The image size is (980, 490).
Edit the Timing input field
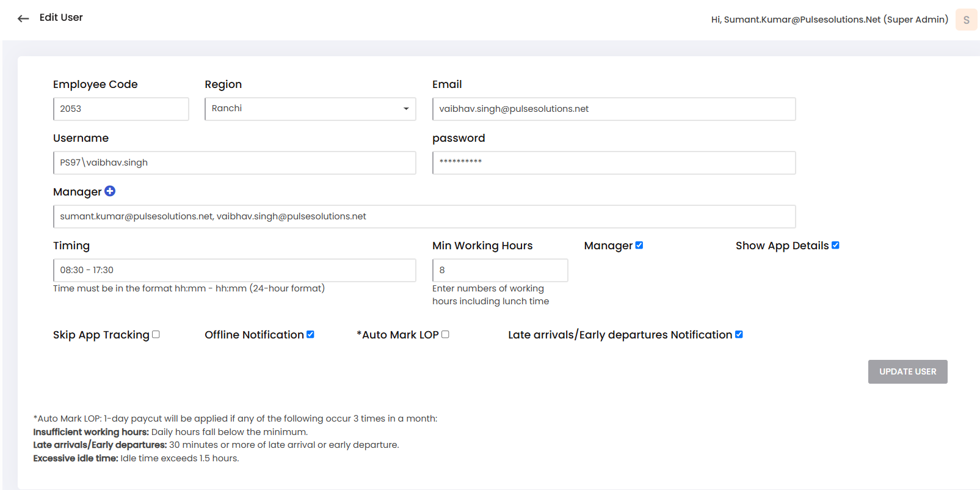pos(234,270)
